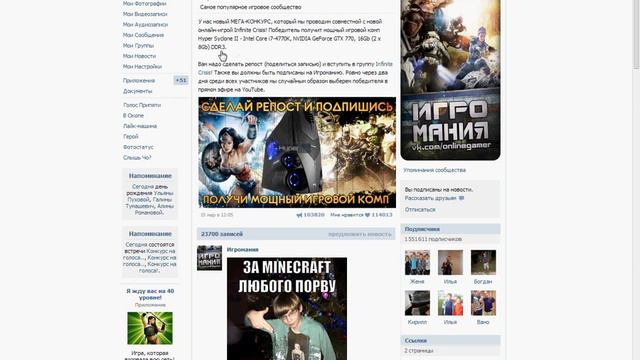Open the pinned post date link
The image size is (640, 360).
(x=217, y=215)
